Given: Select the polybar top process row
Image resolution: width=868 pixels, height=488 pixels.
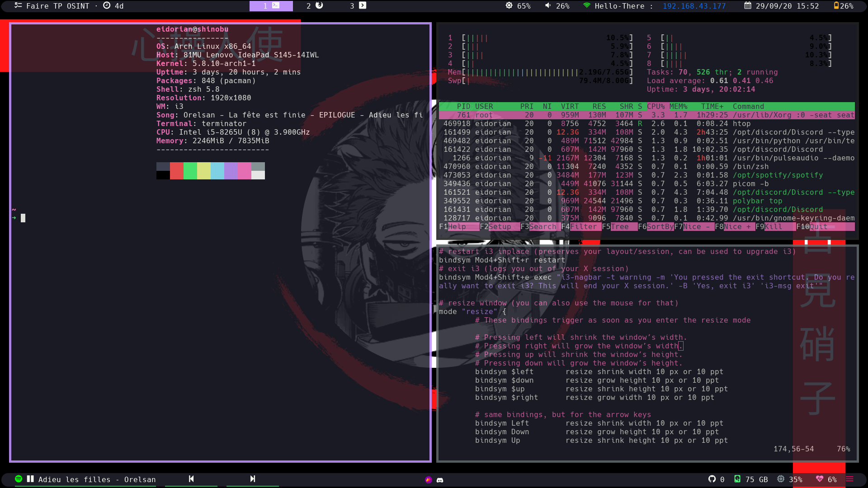Looking at the screenshot, I should coord(646,201).
